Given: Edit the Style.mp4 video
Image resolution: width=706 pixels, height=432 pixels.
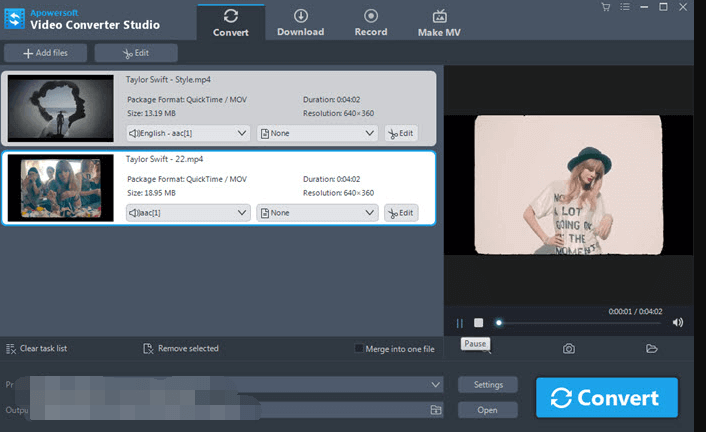Looking at the screenshot, I should coord(401,133).
